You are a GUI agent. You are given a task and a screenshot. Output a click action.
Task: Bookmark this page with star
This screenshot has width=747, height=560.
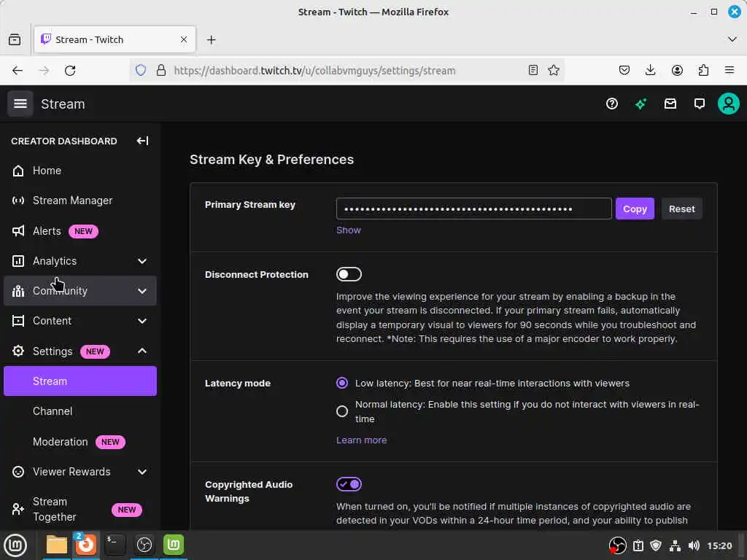(554, 71)
